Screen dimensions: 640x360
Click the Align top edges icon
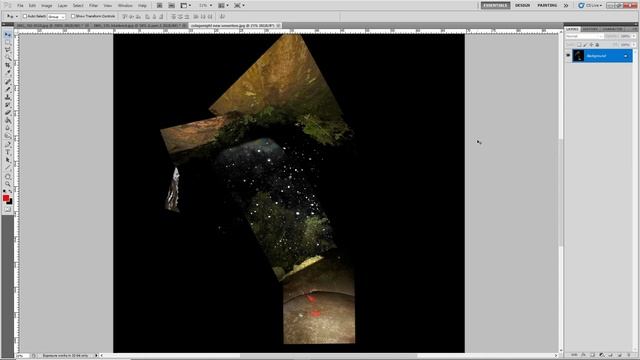click(x=125, y=16)
